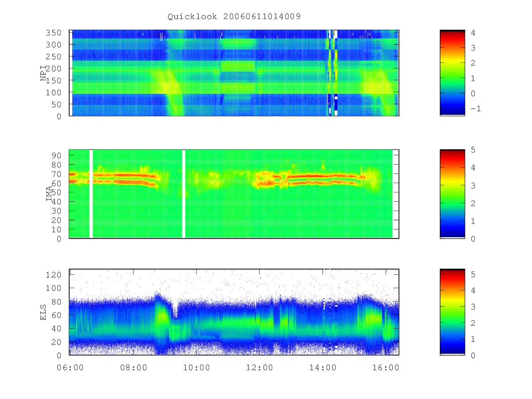The width and height of the screenshot is (532, 399).
Task: Click the IMA spectrogram plot
Action: [x=234, y=194]
